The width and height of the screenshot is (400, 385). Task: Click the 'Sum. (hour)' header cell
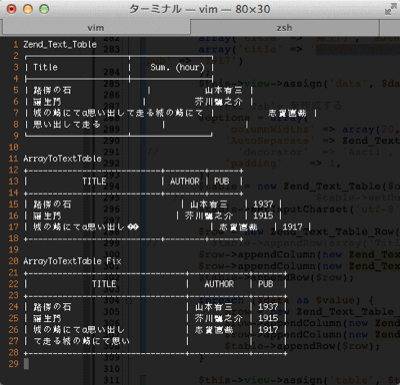pos(177,67)
